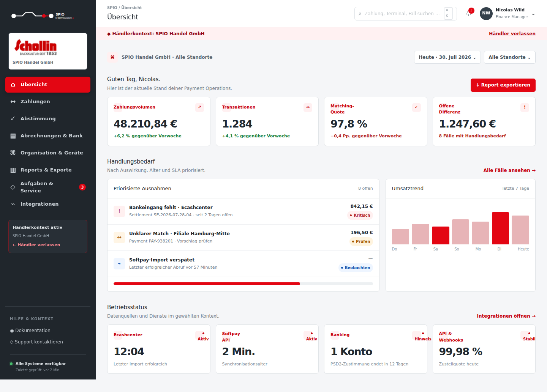This screenshot has height=392, width=547.
Task: Expand the Alle Standorte dropdown
Action: (509, 57)
